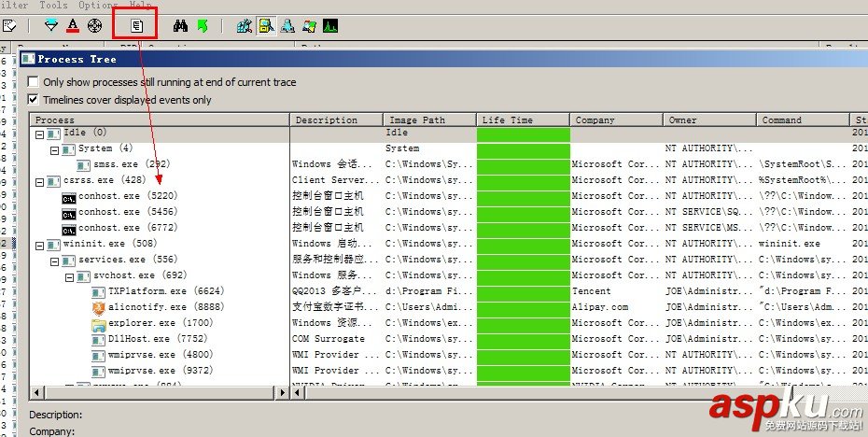The width and height of the screenshot is (868, 437).
Task: Click the Process Tree title bar icon
Action: [28, 59]
